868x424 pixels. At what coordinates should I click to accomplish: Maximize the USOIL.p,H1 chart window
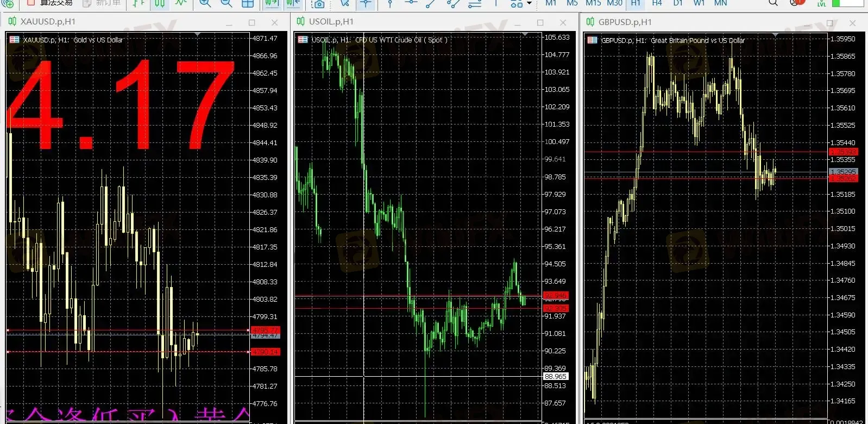pyautogui.click(x=540, y=22)
